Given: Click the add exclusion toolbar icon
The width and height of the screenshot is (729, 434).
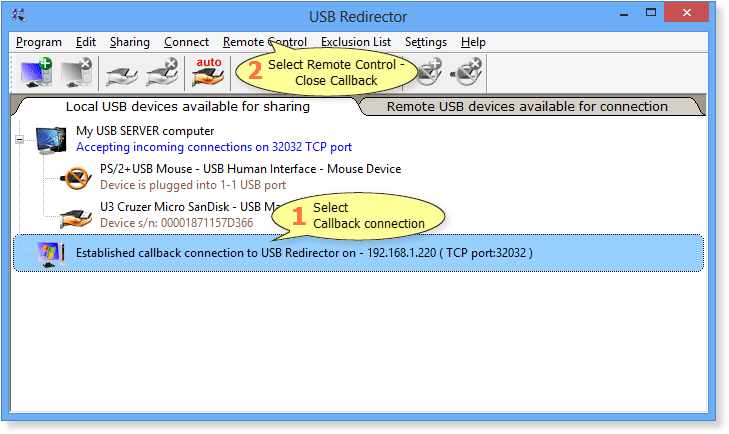Looking at the screenshot, I should pos(428,73).
